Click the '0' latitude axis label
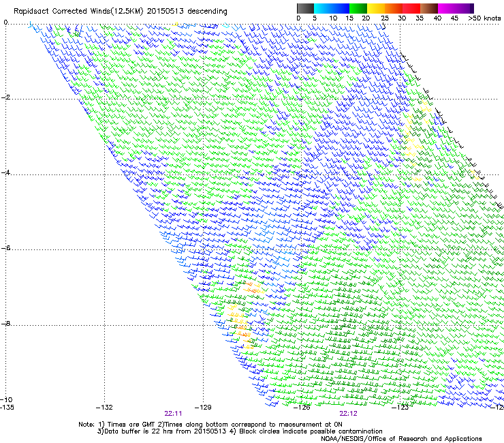 (5, 22)
